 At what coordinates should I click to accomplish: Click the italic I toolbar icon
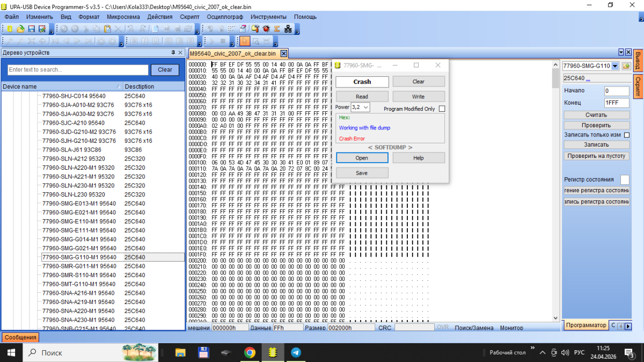pos(145,41)
